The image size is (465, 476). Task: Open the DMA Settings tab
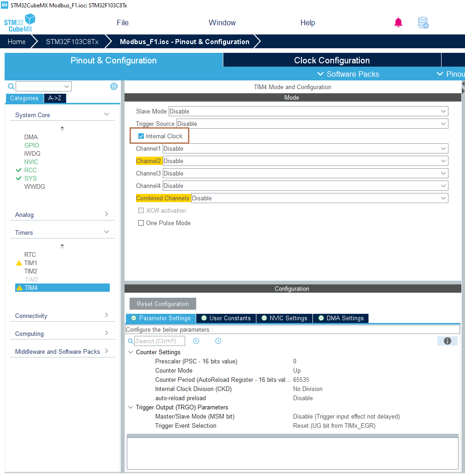point(341,318)
